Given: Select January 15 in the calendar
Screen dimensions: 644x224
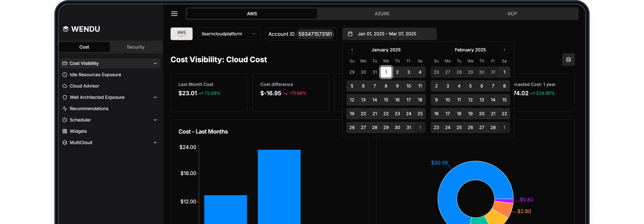Looking at the screenshot, I should [386, 100].
